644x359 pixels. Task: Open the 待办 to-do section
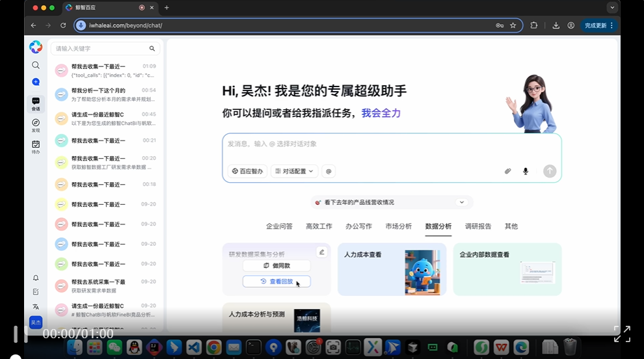pyautogui.click(x=36, y=147)
